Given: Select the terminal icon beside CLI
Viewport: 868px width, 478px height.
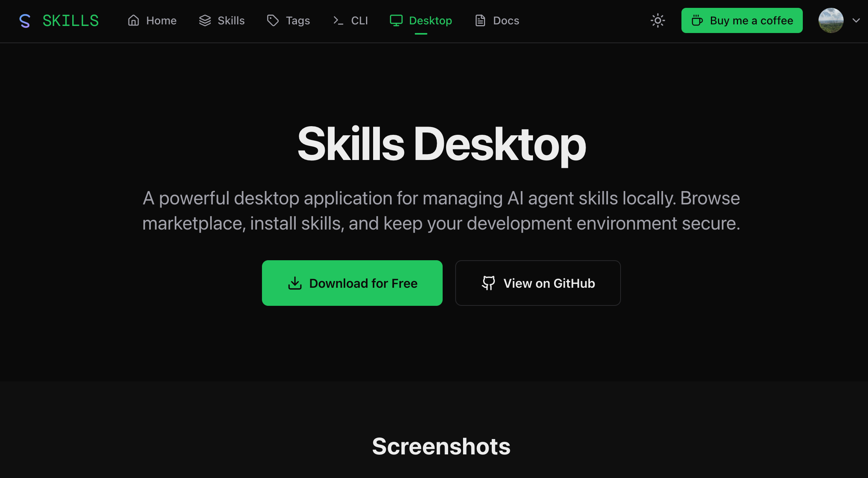Looking at the screenshot, I should point(338,20).
